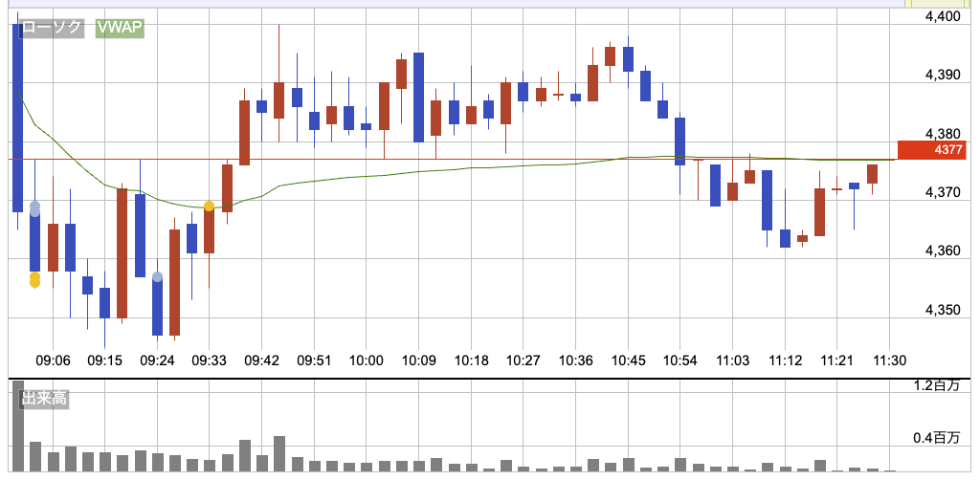Select the 10:00 time axis label
This screenshot has height=480, width=980.
point(367,360)
